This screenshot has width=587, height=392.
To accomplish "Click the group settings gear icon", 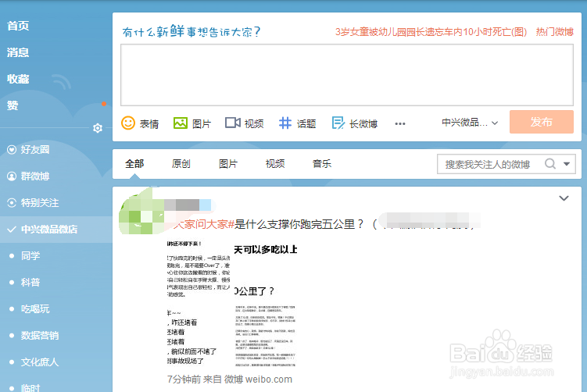I will click(98, 128).
